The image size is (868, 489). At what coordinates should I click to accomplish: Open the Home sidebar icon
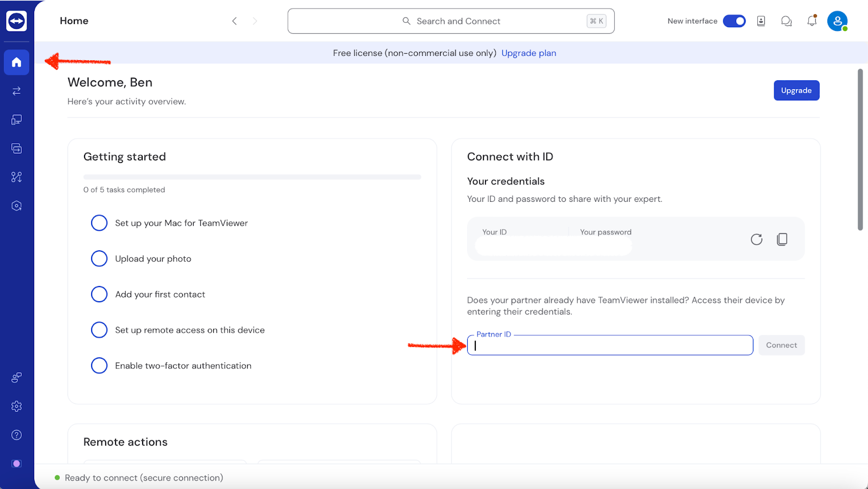[16, 62]
